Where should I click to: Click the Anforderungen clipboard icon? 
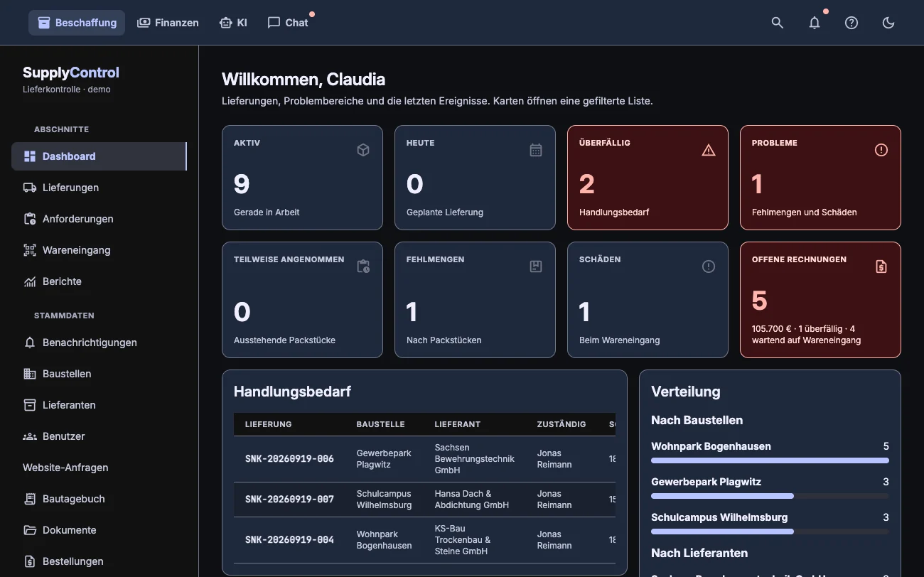[x=30, y=219]
